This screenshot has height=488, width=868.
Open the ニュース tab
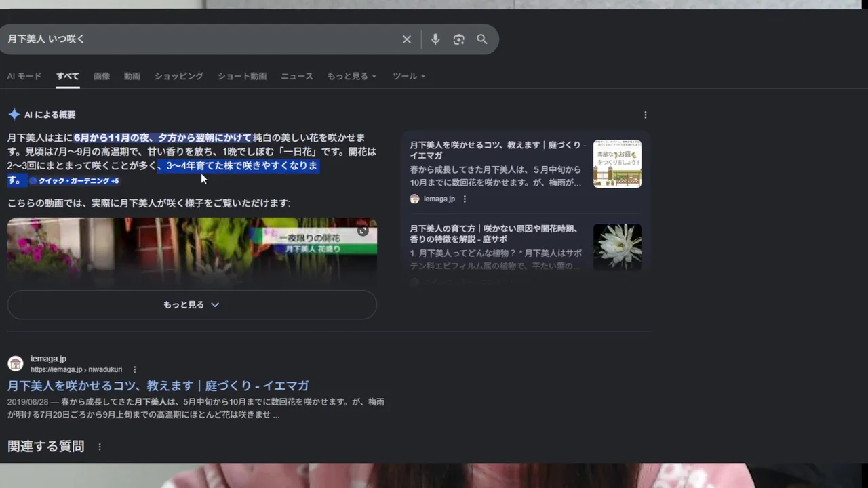pos(297,76)
